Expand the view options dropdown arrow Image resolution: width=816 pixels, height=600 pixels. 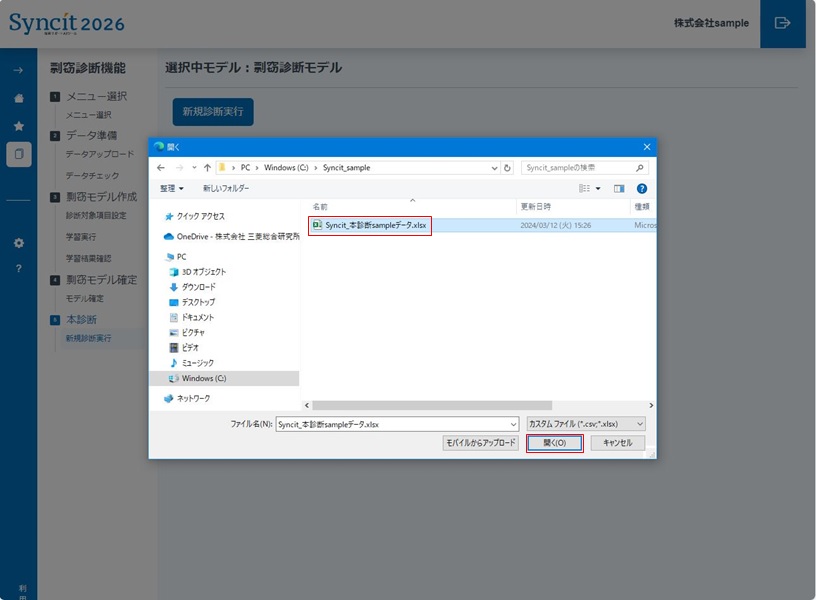tap(598, 188)
